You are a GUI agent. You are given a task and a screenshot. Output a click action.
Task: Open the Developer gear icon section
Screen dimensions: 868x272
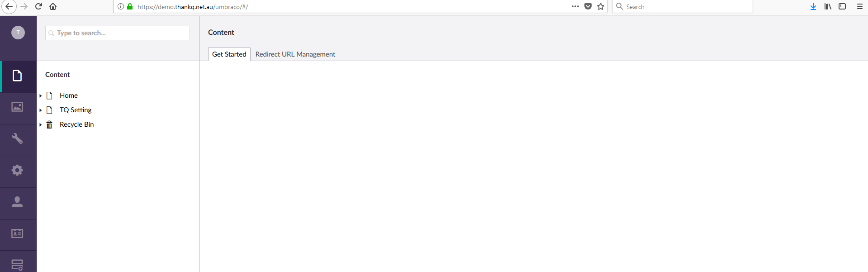click(x=17, y=170)
